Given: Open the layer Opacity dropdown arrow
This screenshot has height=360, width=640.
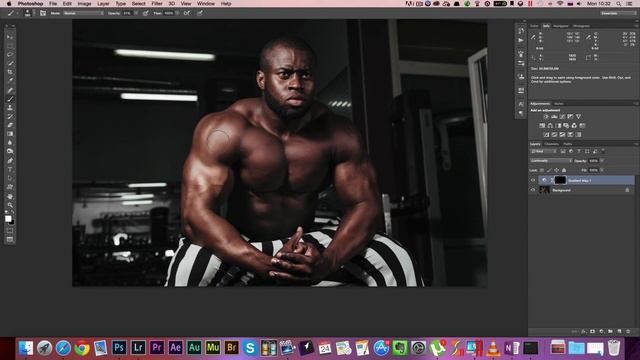Looking at the screenshot, I should [602, 161].
